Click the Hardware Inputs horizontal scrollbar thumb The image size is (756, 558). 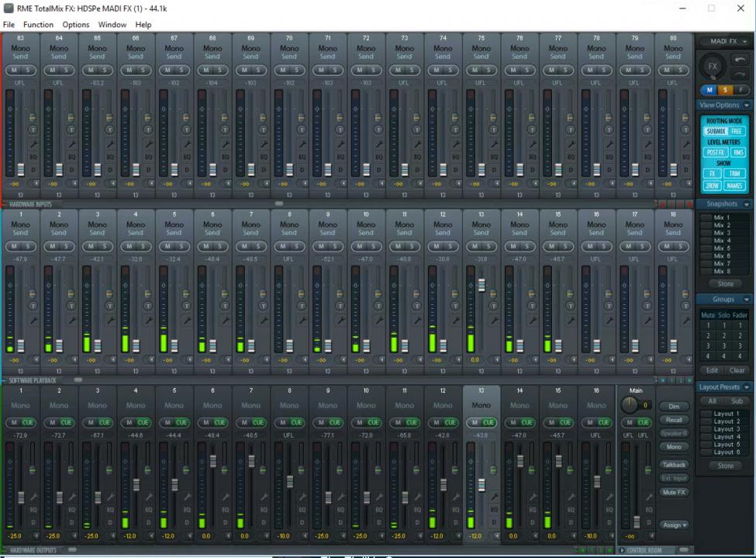point(279,203)
